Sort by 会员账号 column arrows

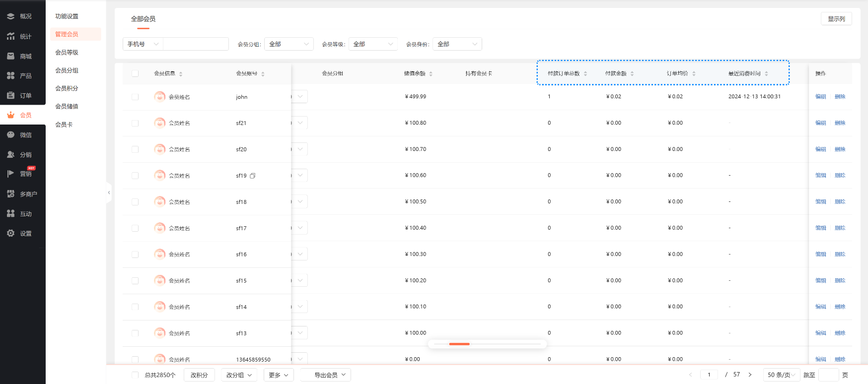click(x=263, y=74)
